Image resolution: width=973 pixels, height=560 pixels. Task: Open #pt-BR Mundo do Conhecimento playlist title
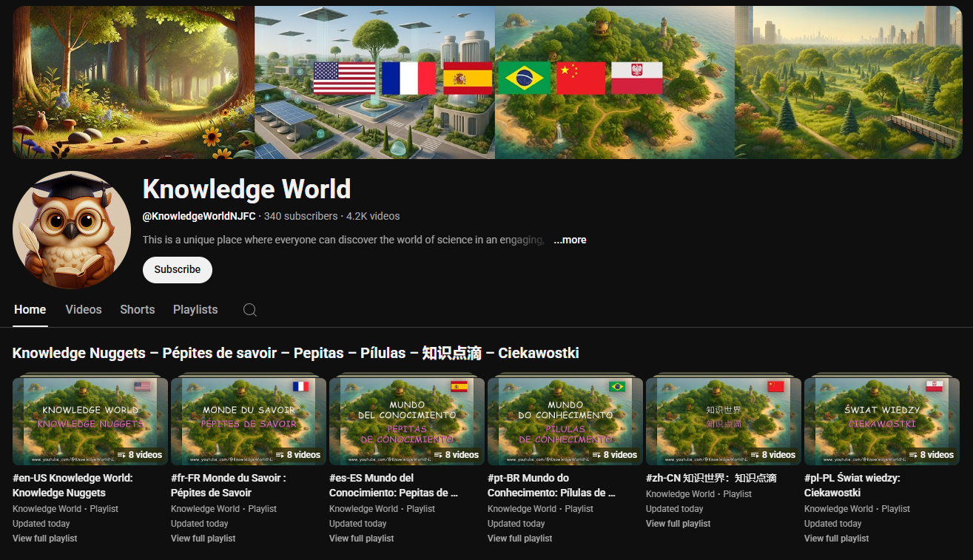pos(552,485)
